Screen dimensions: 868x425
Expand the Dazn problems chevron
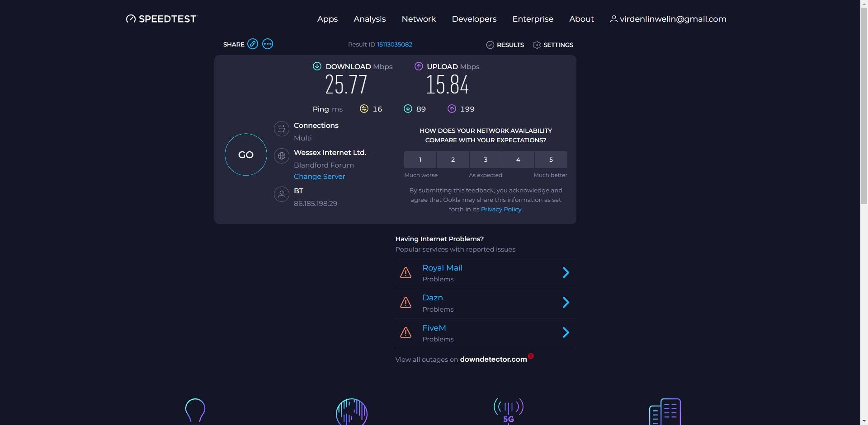pos(566,302)
